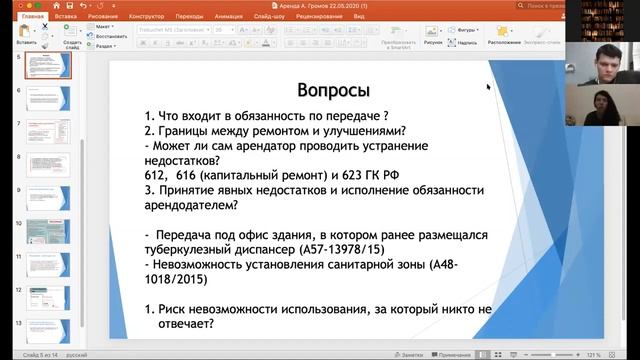Open the Конструктор tab
640x360 pixels.
pyautogui.click(x=146, y=16)
